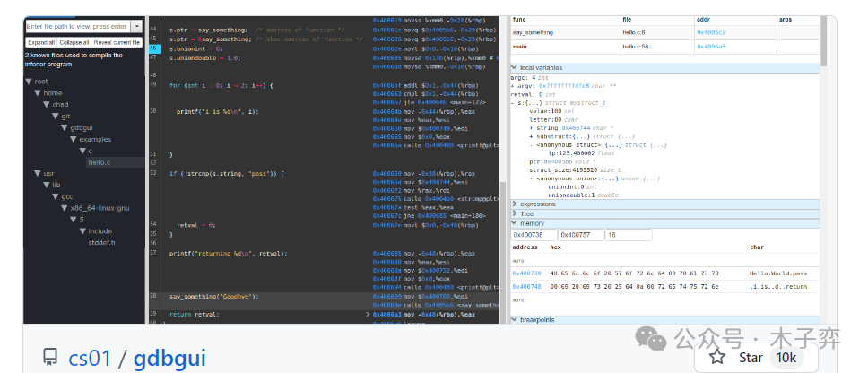Click the source code vertical scrollbar

point(503,252)
